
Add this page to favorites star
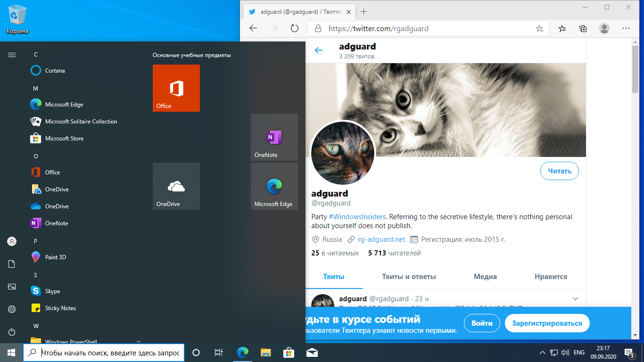tap(539, 28)
